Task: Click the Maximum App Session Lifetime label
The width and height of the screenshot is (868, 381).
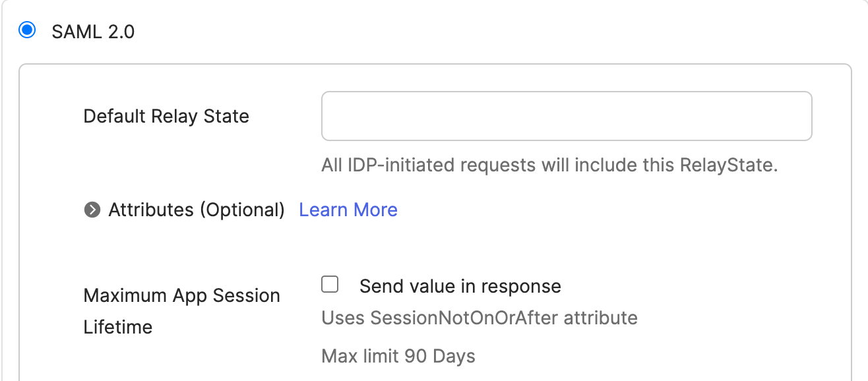Action: tap(181, 311)
